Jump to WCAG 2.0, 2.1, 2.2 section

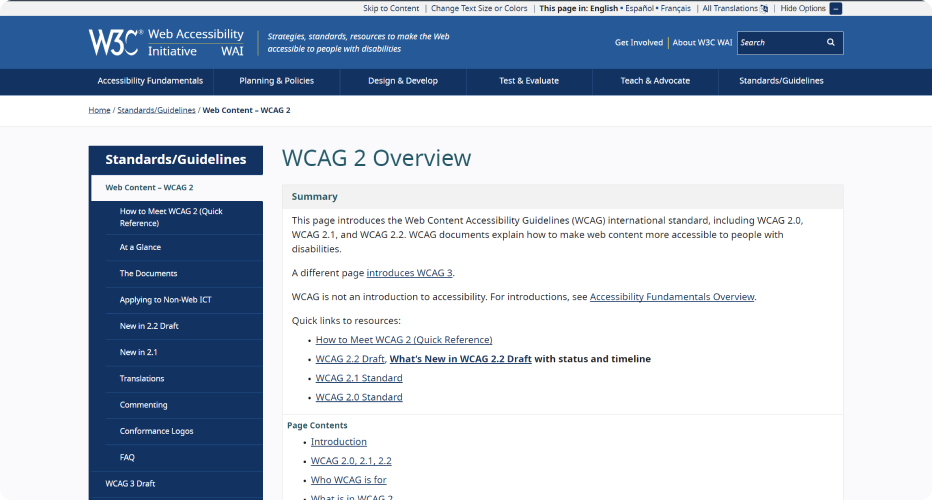pyautogui.click(x=351, y=461)
